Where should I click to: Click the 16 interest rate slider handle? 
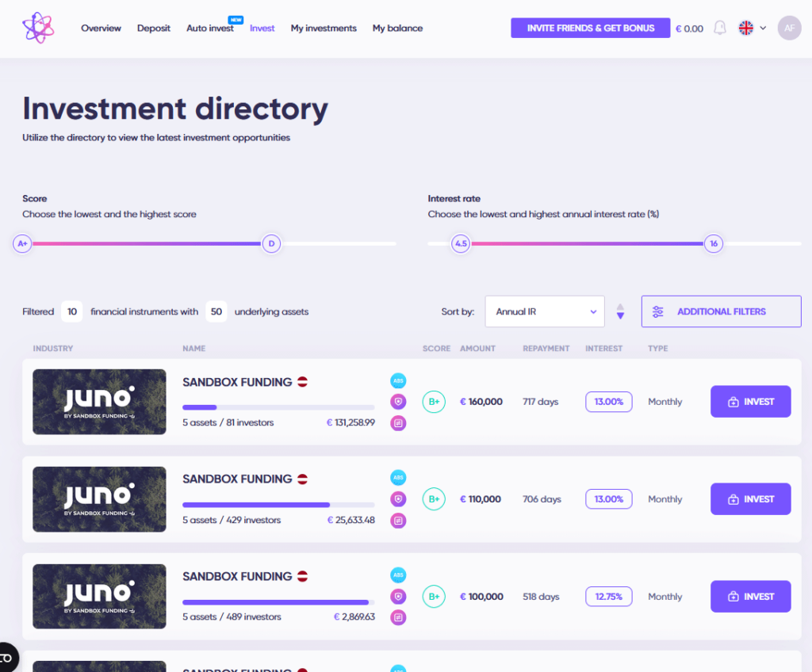(714, 243)
